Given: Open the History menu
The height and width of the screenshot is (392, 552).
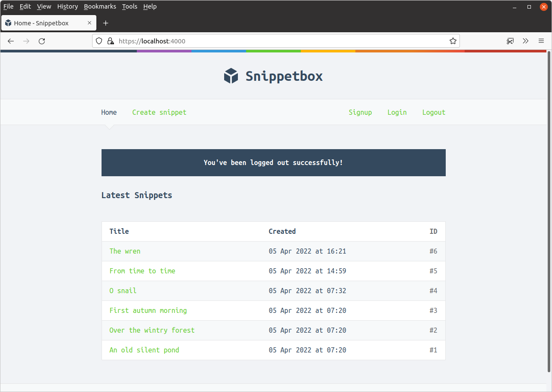Looking at the screenshot, I should 68,6.
